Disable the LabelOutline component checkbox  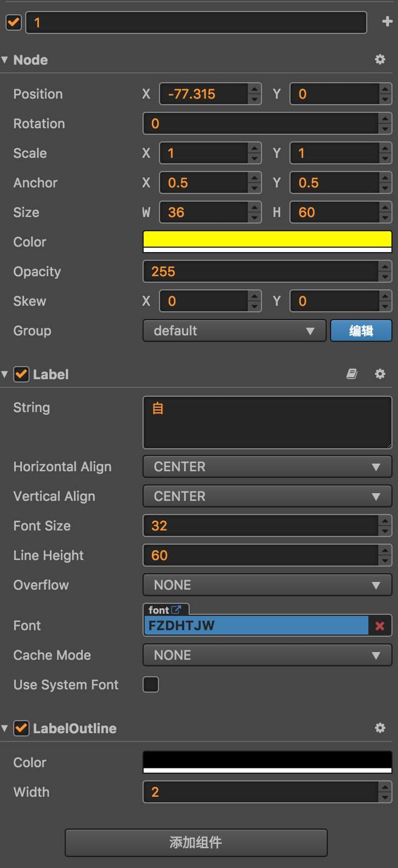click(21, 728)
